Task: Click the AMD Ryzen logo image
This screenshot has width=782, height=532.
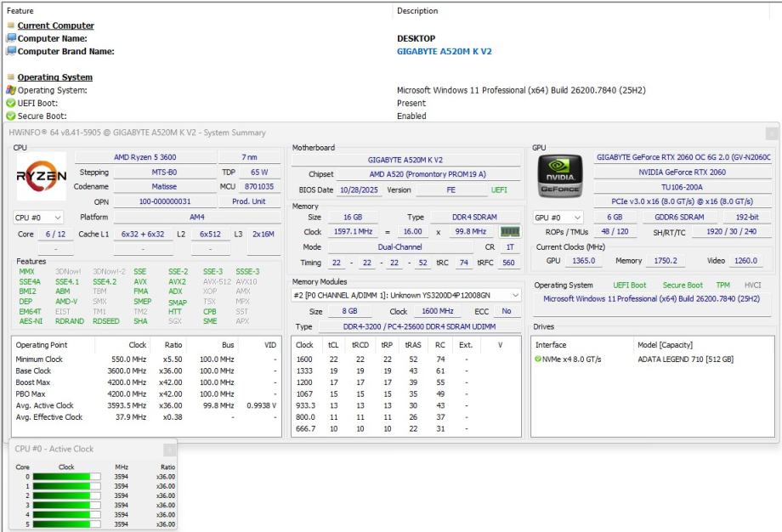Action: click(x=41, y=176)
